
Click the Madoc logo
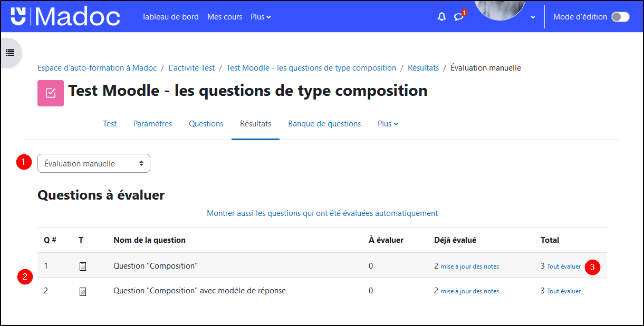pos(65,17)
